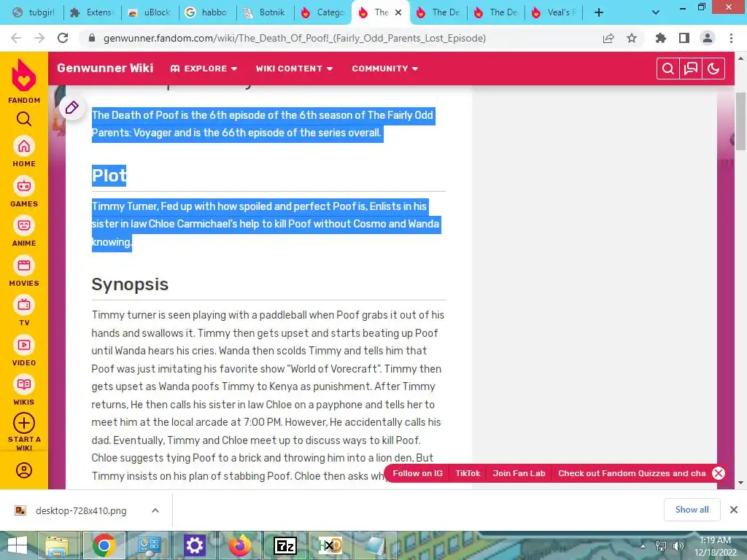Viewport: 747px width, 560px height.
Task: Open the Wikis section icon
Action: (x=24, y=385)
